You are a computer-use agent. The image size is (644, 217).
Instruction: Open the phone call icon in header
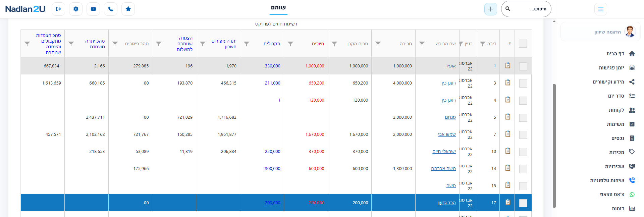coord(111,9)
